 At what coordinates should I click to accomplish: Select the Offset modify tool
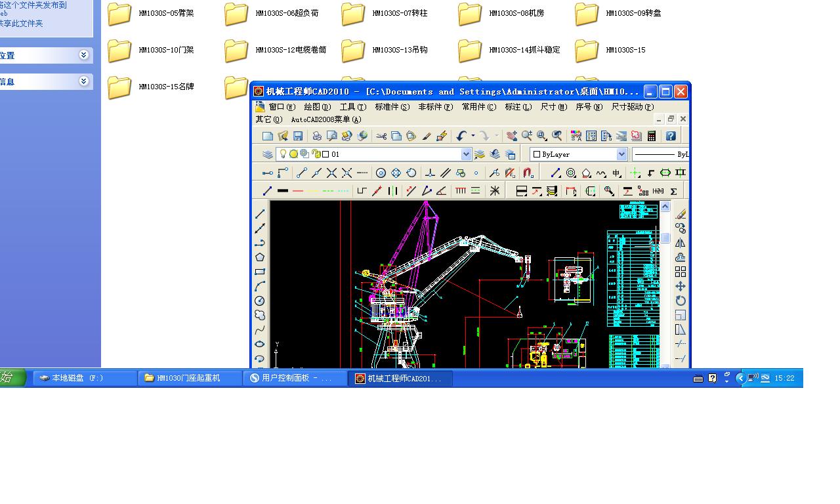pos(681,257)
